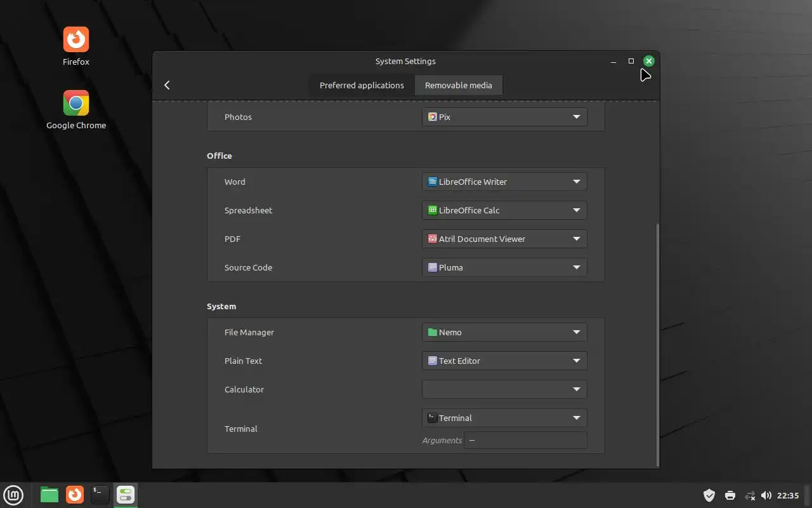The height and width of the screenshot is (508, 812).
Task: Open the Linux Mint start menu
Action: coord(13,495)
